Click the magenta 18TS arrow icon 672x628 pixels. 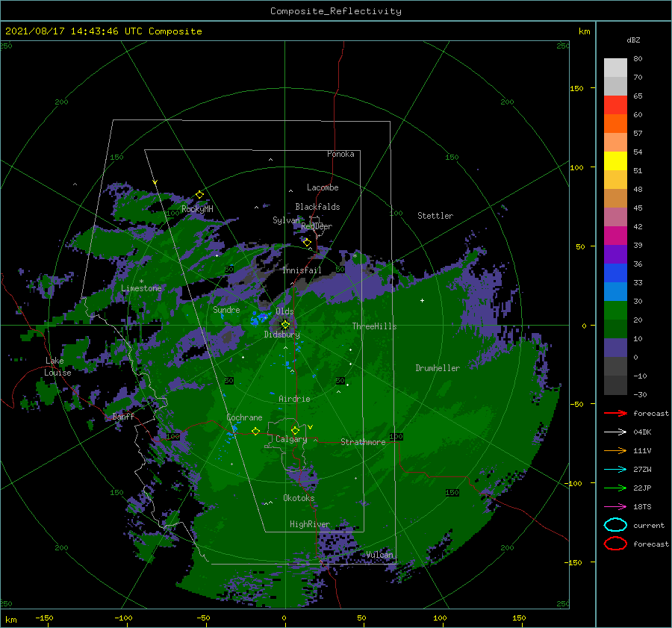tap(615, 506)
